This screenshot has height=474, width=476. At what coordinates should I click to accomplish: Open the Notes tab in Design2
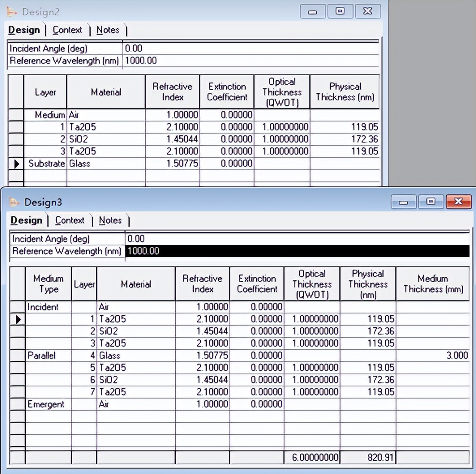click(108, 30)
